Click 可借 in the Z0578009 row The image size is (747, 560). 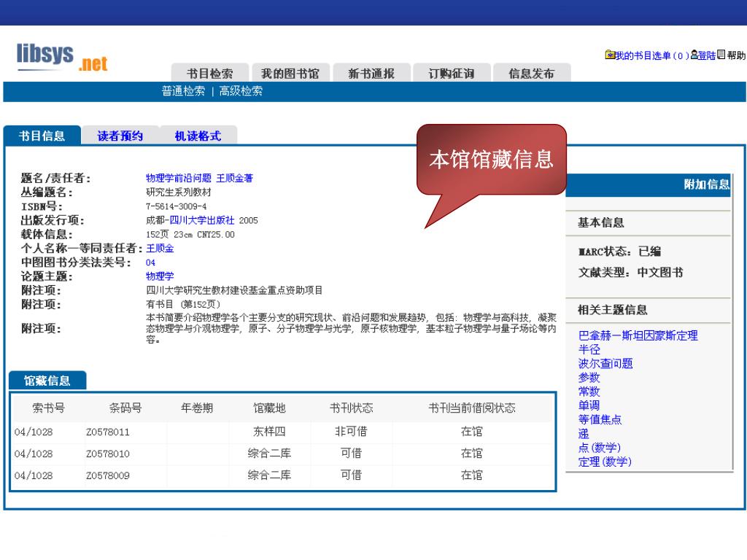351,475
